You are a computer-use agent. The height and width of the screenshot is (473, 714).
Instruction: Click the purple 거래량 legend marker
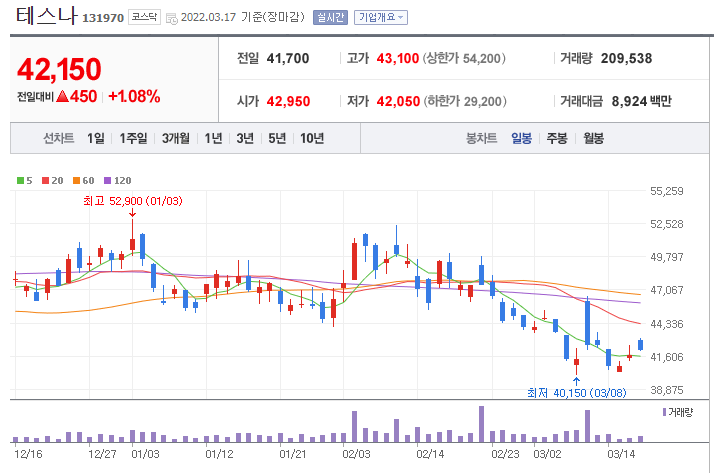664,412
